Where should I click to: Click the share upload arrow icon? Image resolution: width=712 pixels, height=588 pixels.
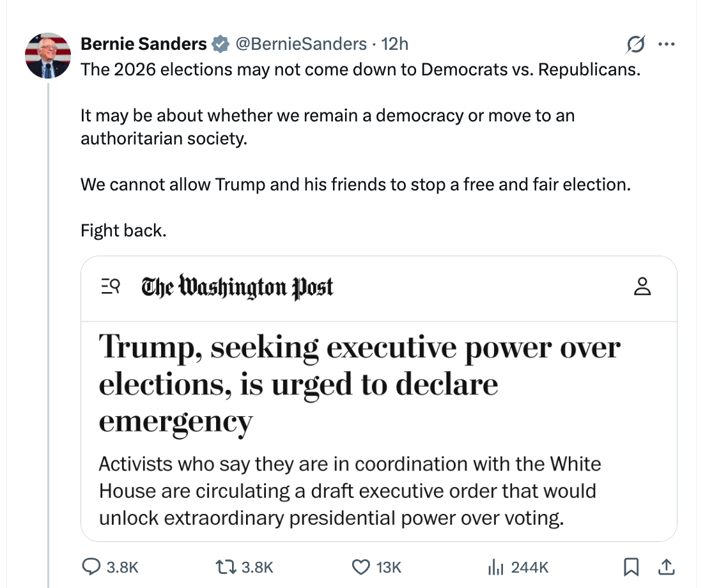tap(665, 566)
